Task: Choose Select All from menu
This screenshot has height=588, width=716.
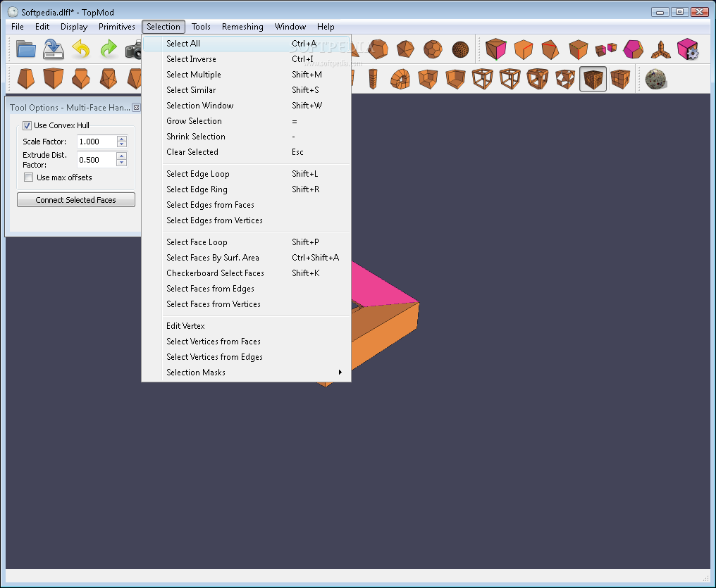Action: (247, 44)
